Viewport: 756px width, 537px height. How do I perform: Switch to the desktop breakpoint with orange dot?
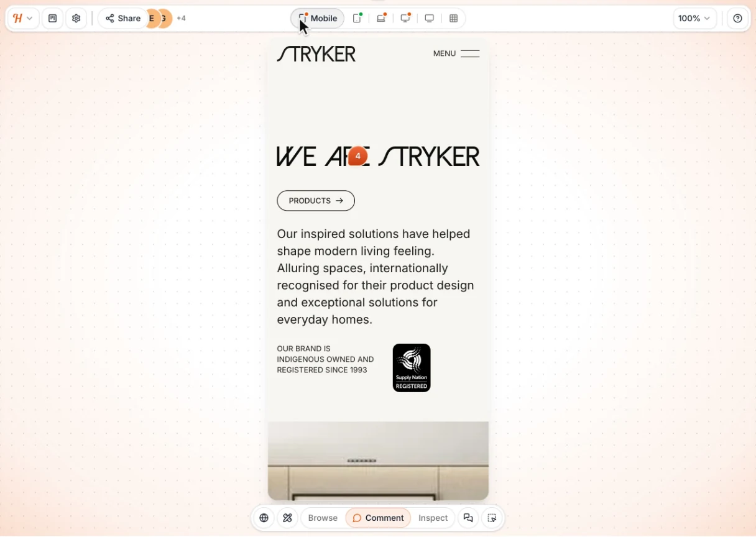[x=405, y=19]
